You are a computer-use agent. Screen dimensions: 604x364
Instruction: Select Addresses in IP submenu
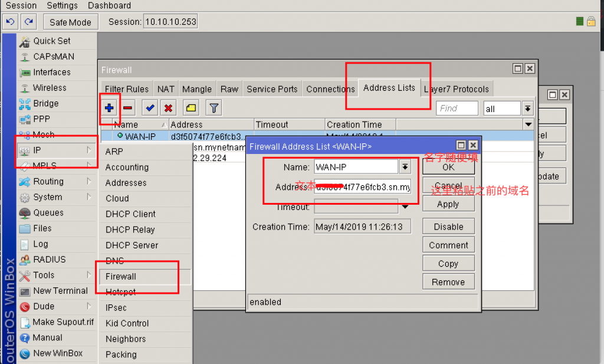pos(146,182)
